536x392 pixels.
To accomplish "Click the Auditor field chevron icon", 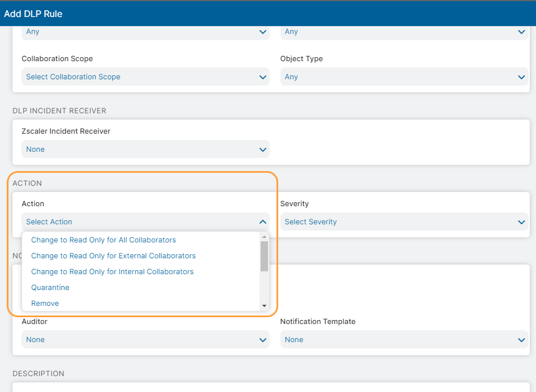I will pos(262,340).
